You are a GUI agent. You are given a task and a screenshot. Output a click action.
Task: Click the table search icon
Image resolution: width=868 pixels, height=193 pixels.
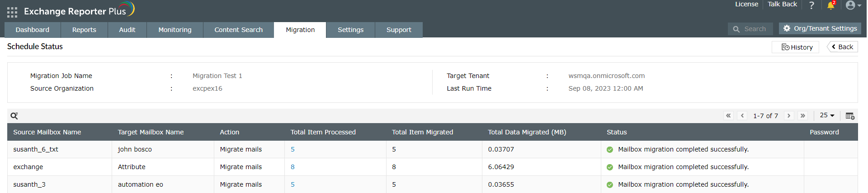coord(14,116)
